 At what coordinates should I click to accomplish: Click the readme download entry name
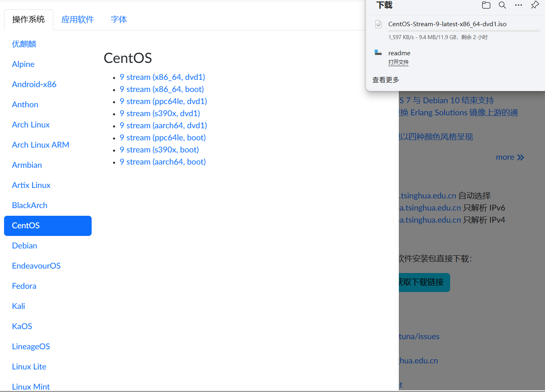tap(399, 53)
